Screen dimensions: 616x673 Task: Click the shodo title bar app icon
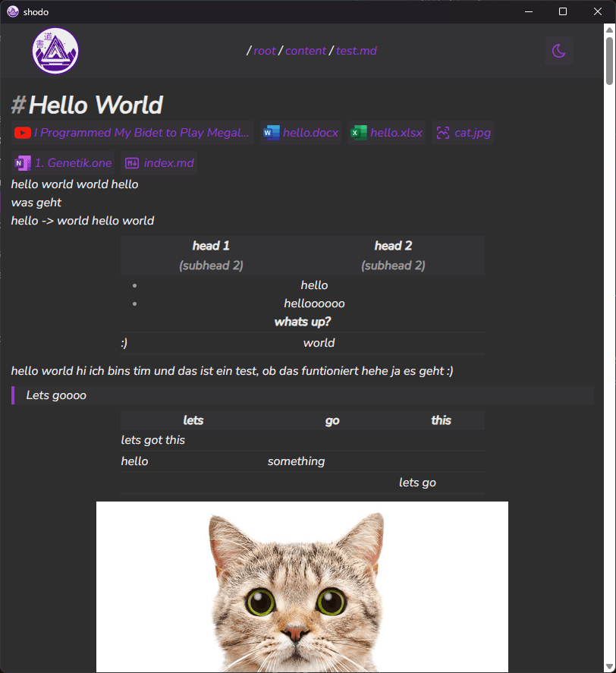tap(13, 11)
